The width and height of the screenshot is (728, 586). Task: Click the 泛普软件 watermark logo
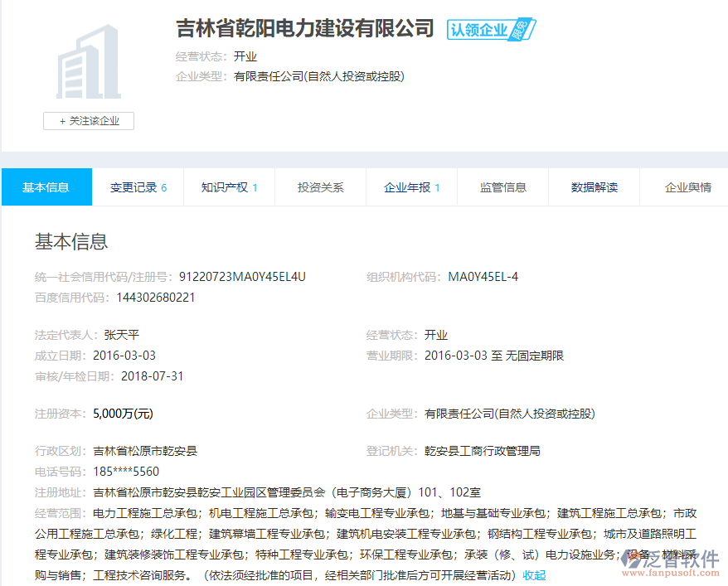point(670,559)
